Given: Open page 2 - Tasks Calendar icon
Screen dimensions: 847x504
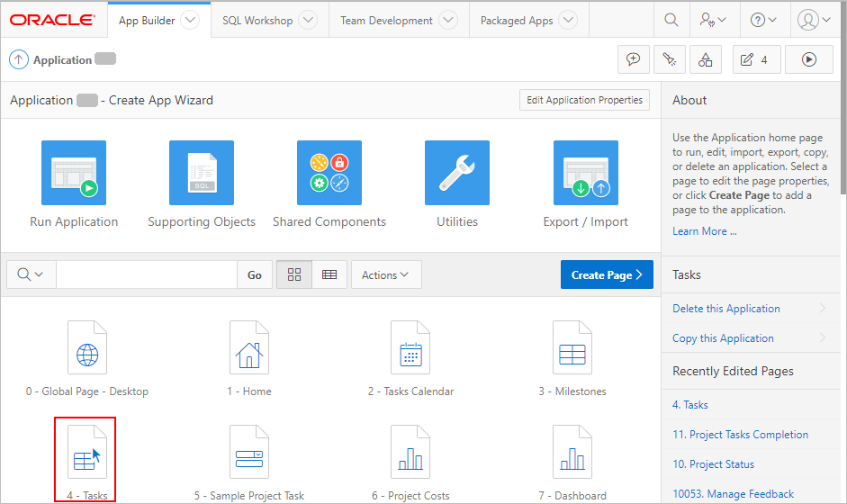Looking at the screenshot, I should pos(410,347).
